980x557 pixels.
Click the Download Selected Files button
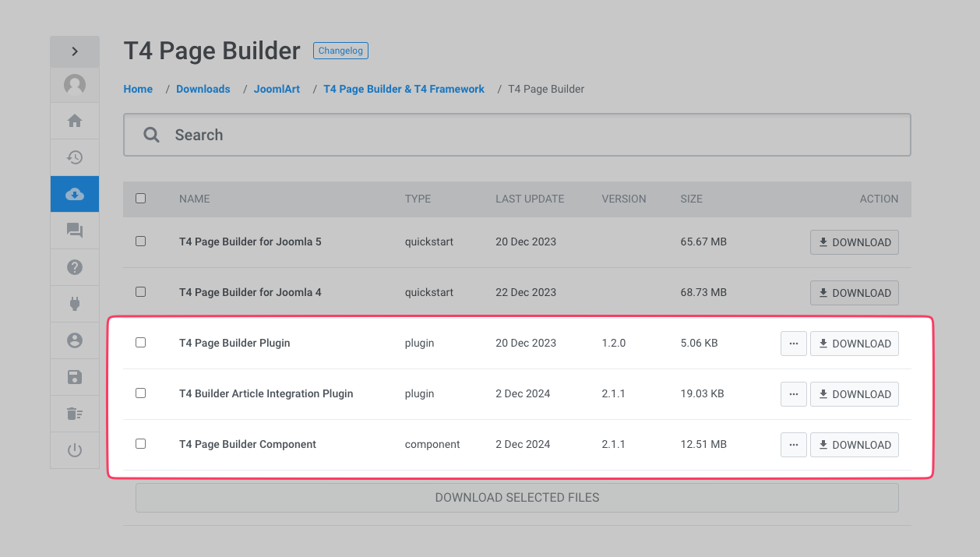pos(516,498)
